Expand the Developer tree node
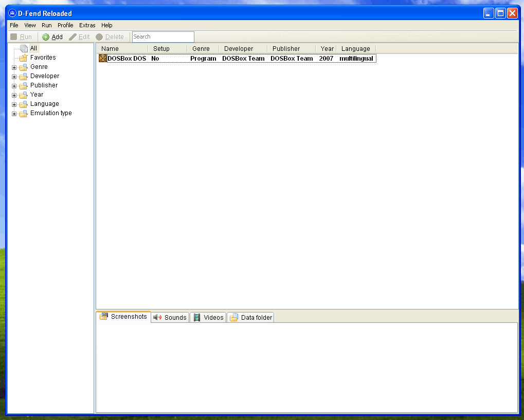 [14, 77]
